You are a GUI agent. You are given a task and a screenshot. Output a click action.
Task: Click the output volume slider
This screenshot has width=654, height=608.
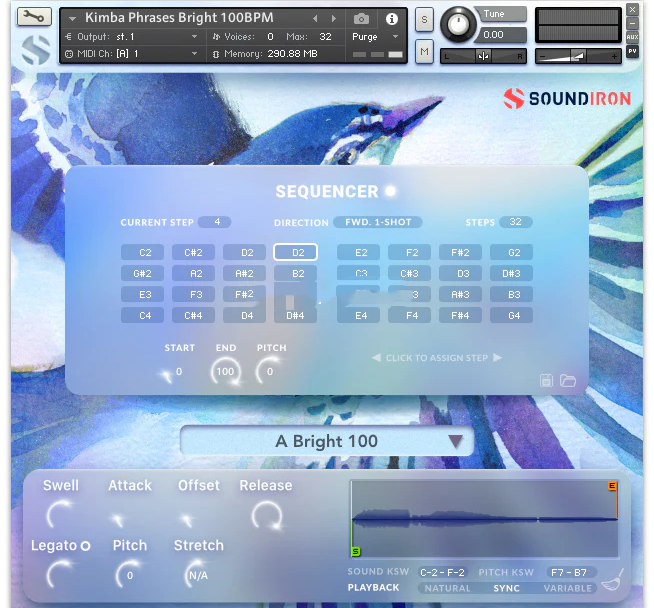click(x=578, y=56)
